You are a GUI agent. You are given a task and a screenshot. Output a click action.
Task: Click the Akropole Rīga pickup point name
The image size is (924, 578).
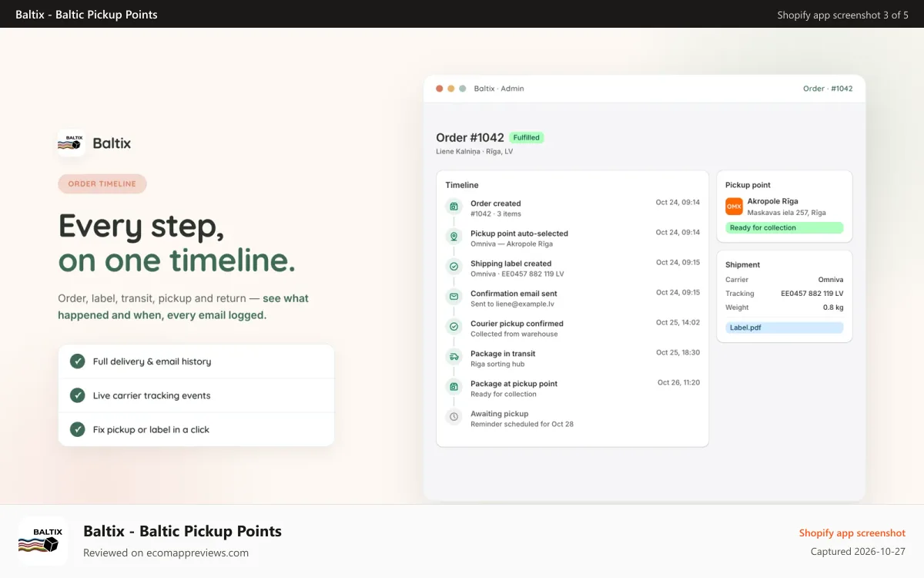(x=773, y=201)
